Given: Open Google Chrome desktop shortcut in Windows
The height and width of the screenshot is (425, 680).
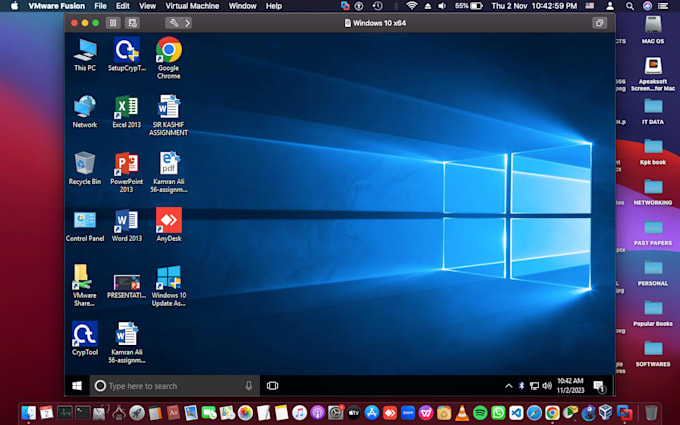Looking at the screenshot, I should pos(169,58).
